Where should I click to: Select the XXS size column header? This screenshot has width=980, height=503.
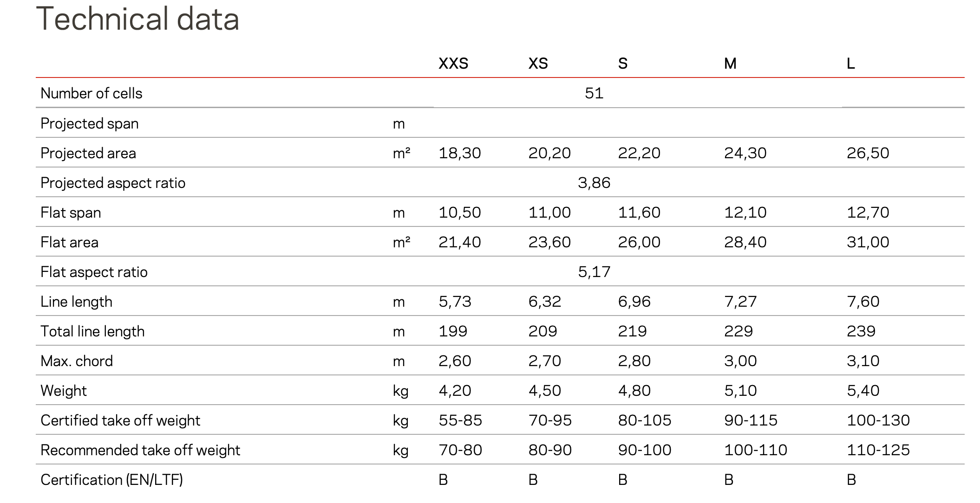(453, 64)
